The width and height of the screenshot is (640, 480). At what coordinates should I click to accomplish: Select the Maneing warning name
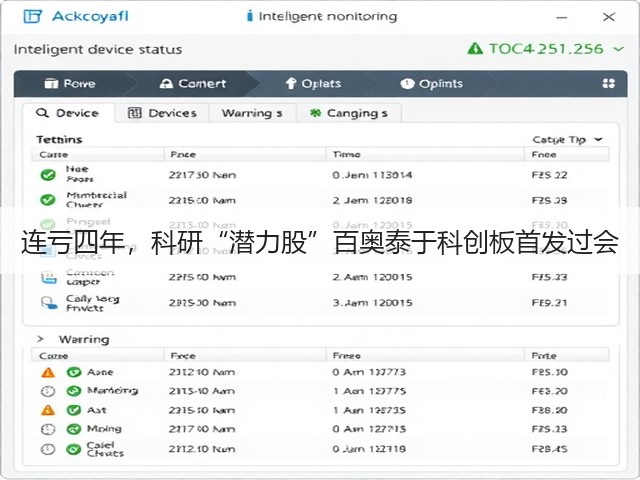click(x=113, y=391)
